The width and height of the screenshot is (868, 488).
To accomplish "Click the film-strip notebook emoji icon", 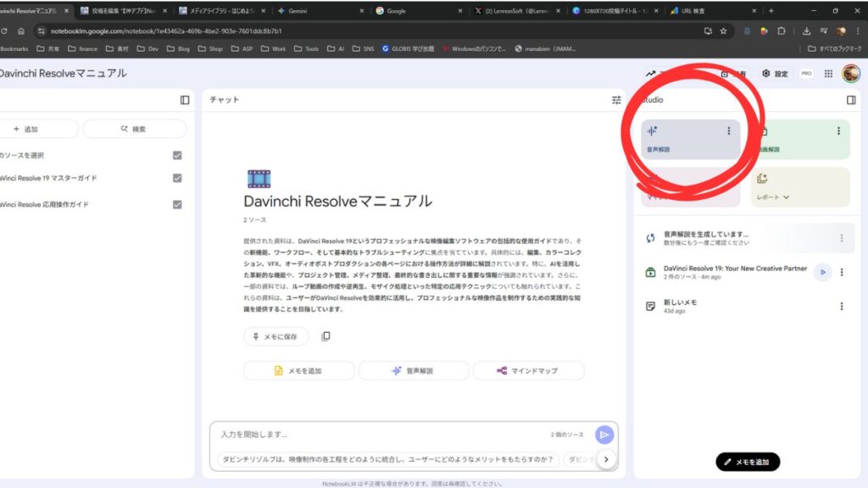I will (x=259, y=179).
